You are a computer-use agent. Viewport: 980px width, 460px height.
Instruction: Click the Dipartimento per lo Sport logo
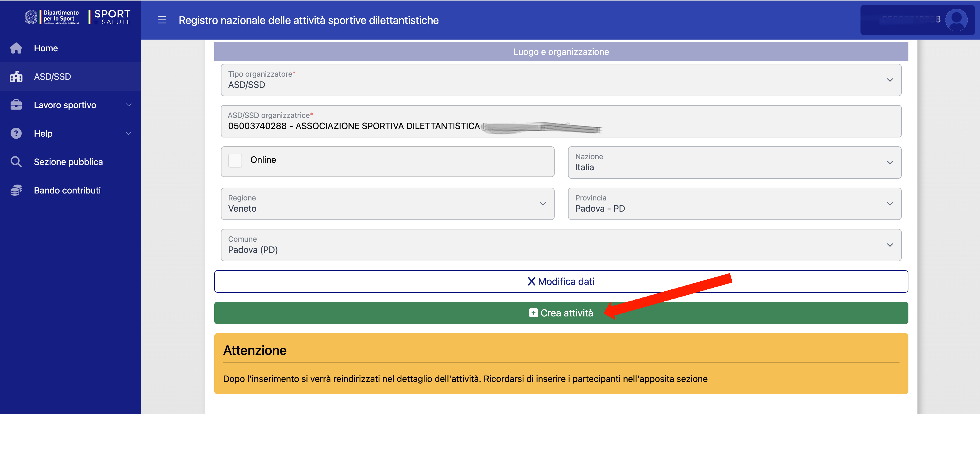coord(52,18)
